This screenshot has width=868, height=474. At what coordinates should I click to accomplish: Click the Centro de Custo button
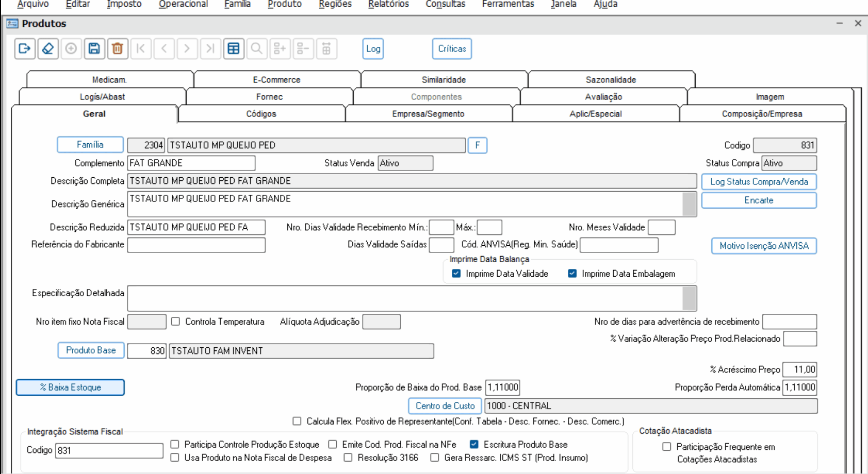point(445,406)
